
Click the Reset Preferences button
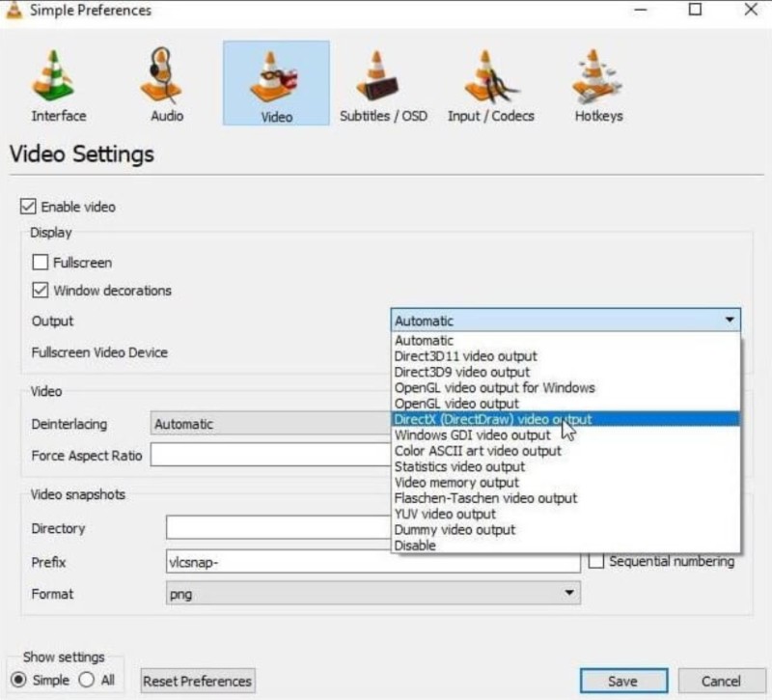[x=197, y=681]
